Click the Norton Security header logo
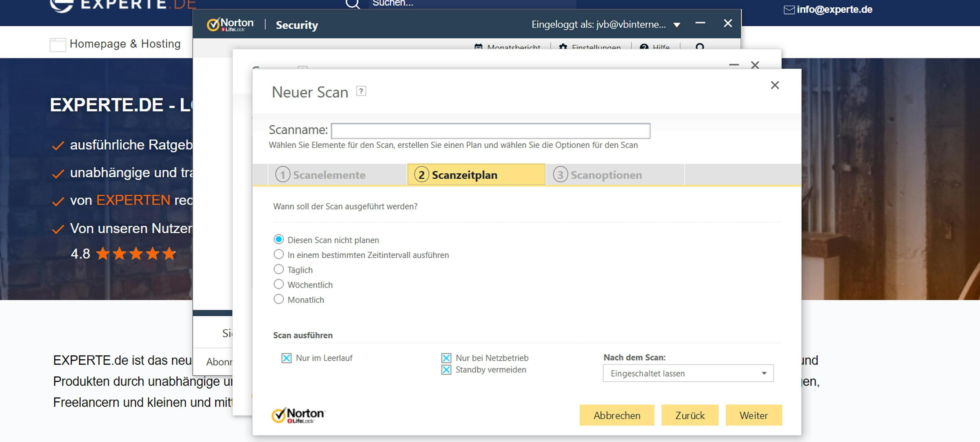 click(230, 24)
